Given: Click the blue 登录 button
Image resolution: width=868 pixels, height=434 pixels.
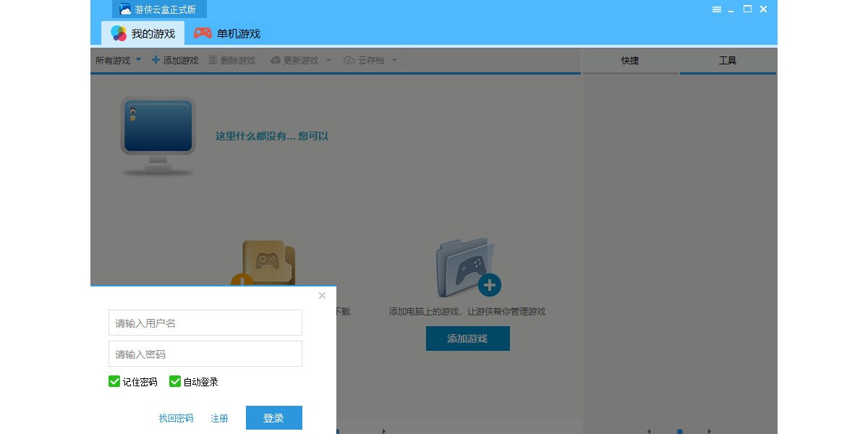Looking at the screenshot, I should (x=273, y=418).
